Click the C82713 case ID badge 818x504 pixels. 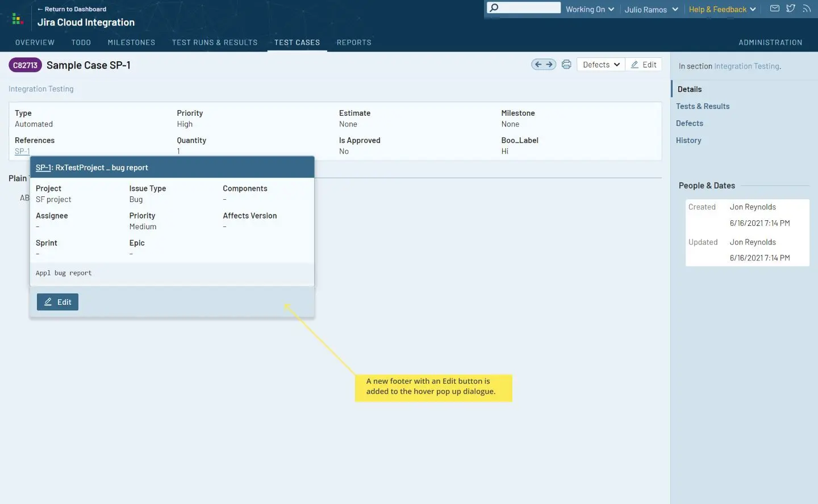click(x=25, y=65)
